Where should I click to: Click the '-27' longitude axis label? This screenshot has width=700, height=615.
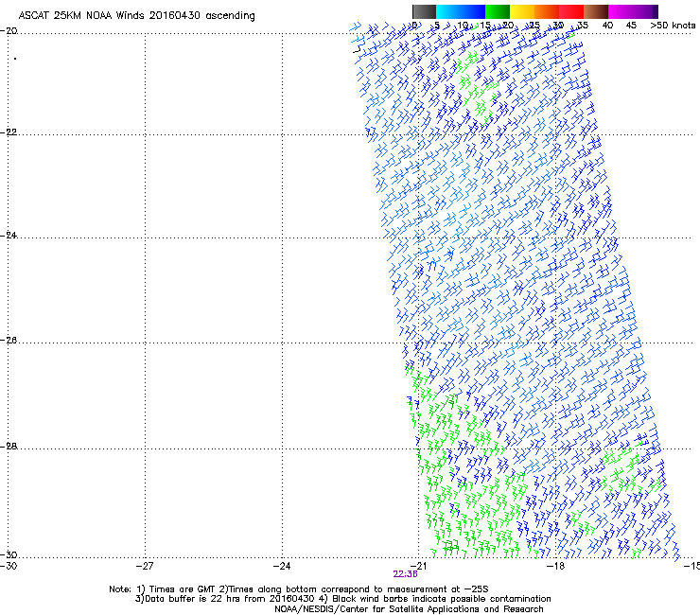[x=145, y=566]
